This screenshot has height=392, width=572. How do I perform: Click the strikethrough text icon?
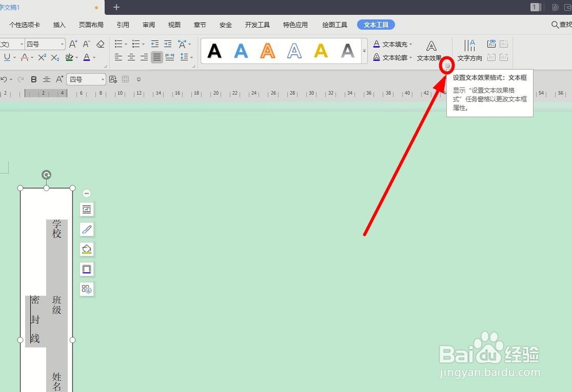(25, 57)
